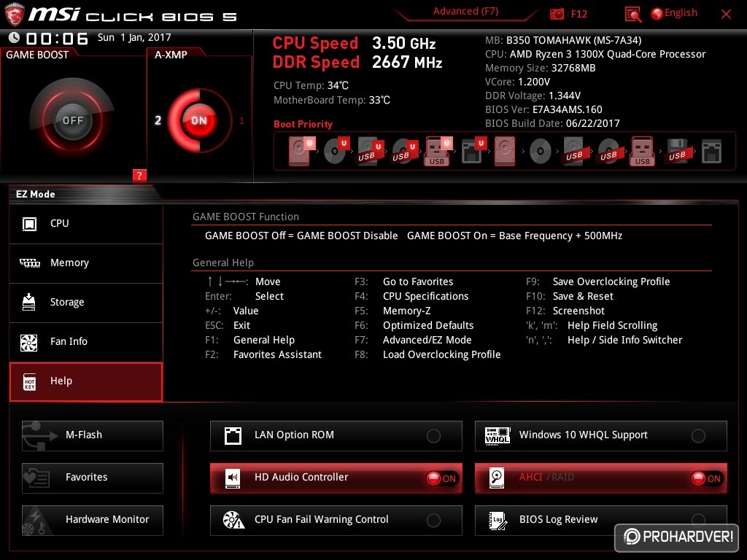Open the Fan Info section
Viewport: 747px width, 560px height.
tap(86, 343)
